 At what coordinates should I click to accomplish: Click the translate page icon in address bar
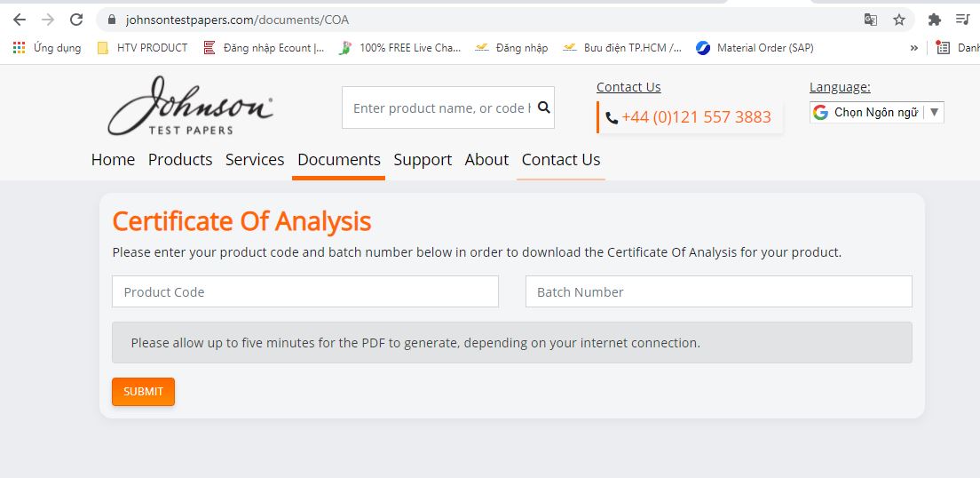tap(871, 20)
